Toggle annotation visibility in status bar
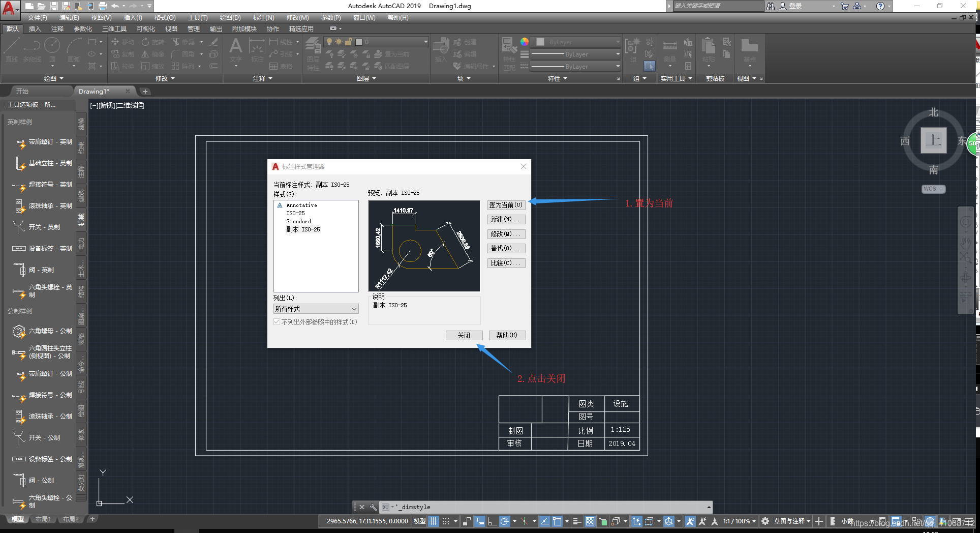980x533 pixels. pyautogui.click(x=690, y=521)
